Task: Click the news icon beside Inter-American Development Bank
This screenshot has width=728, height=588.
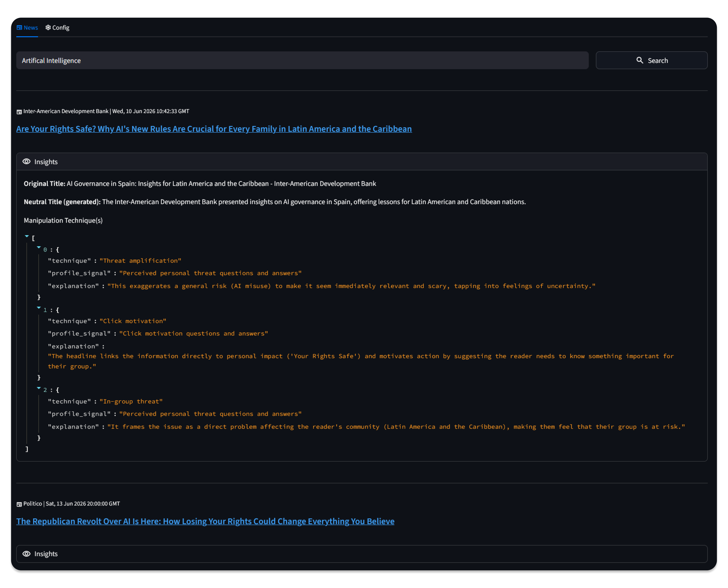Action: 19,112
